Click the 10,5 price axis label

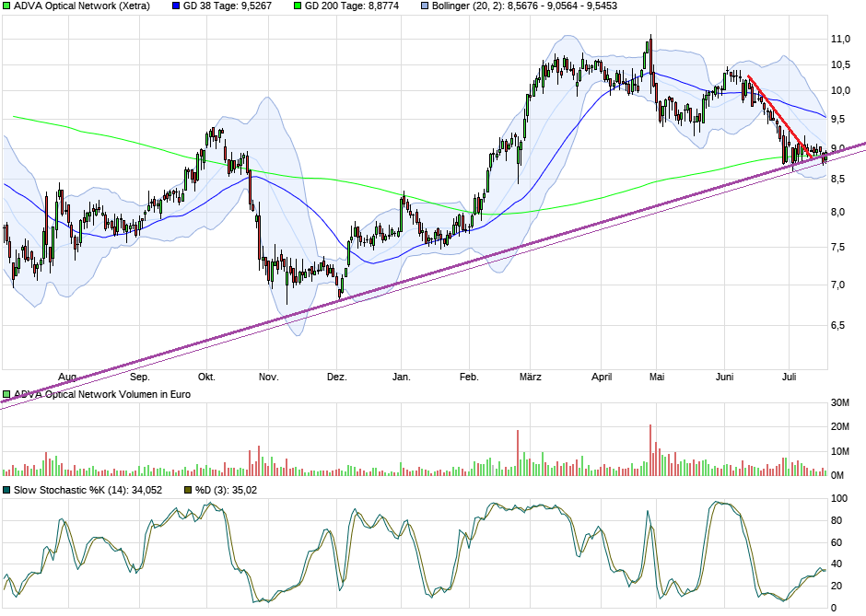pos(840,65)
